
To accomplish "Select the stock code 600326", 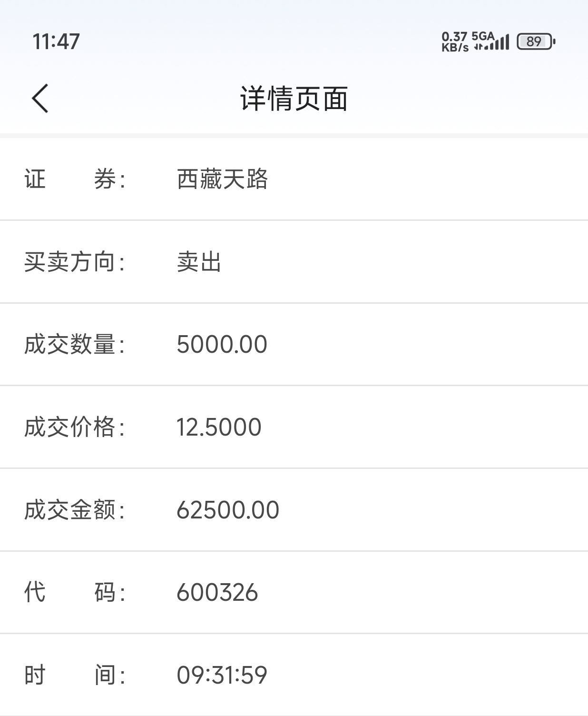I will point(217,593).
